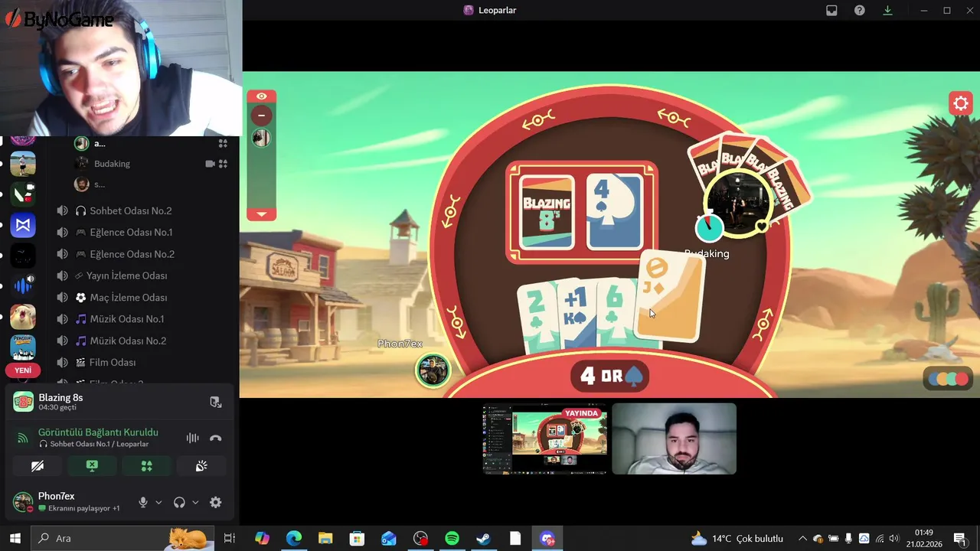980x551 pixels.
Task: Open the soundboard button
Action: 201,466
